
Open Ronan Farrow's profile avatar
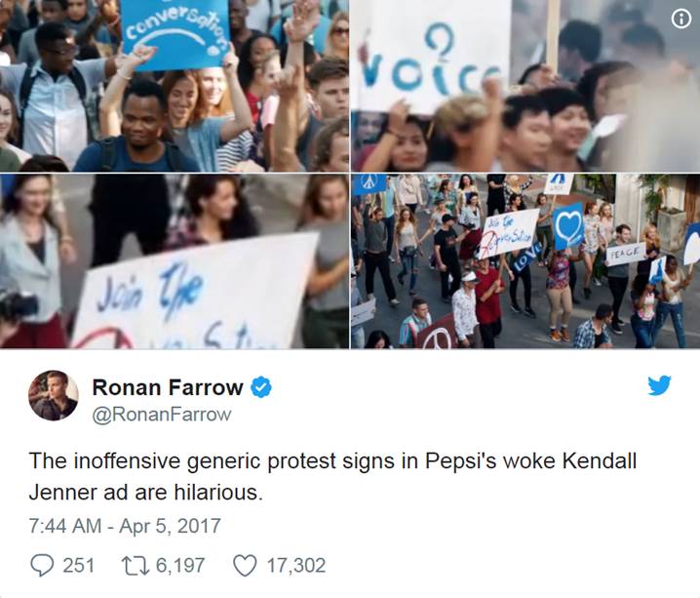(53, 396)
